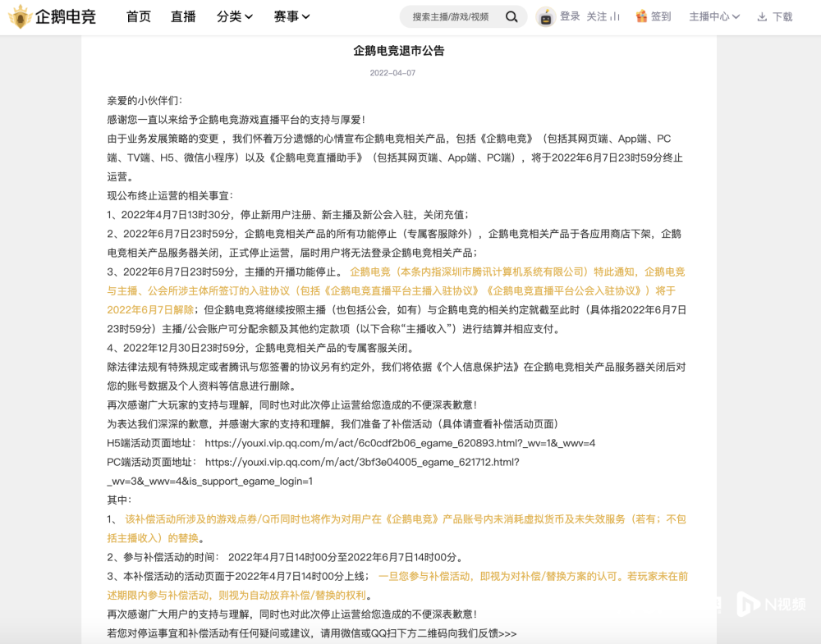Click the line 参与补偿活动的时间
The height and width of the screenshot is (644, 821).
(x=285, y=557)
